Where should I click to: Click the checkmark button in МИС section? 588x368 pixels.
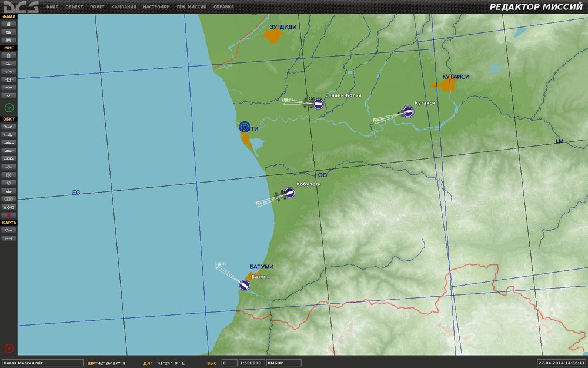click(9, 95)
